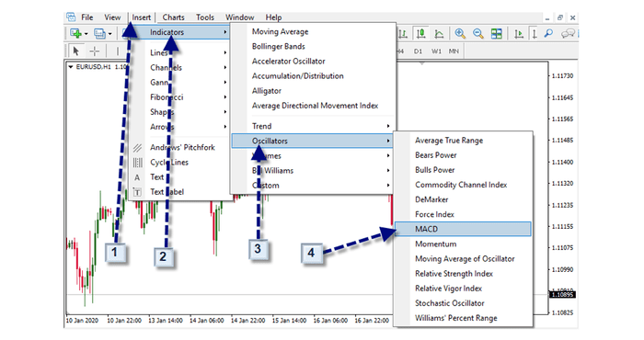Open the Insert menu
Screen dimensions: 644x340
142,17
